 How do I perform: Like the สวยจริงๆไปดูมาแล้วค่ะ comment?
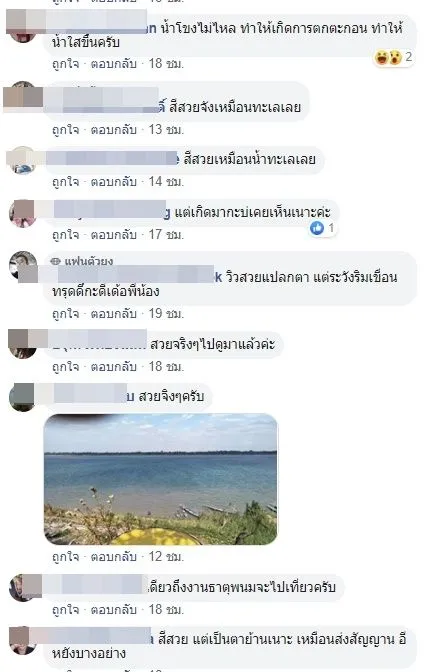point(66,366)
